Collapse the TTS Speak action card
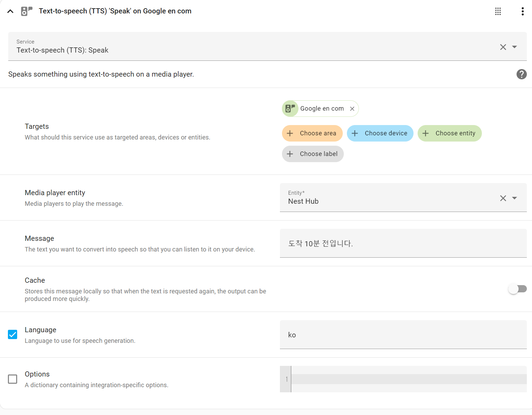 click(10, 11)
